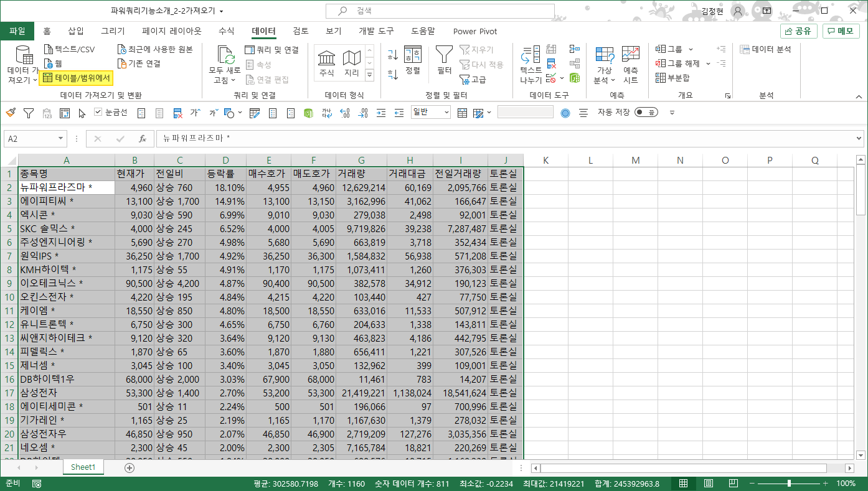
Task: Open 최근에 사용한 원본 (Recent Sources)
Action: coord(155,49)
